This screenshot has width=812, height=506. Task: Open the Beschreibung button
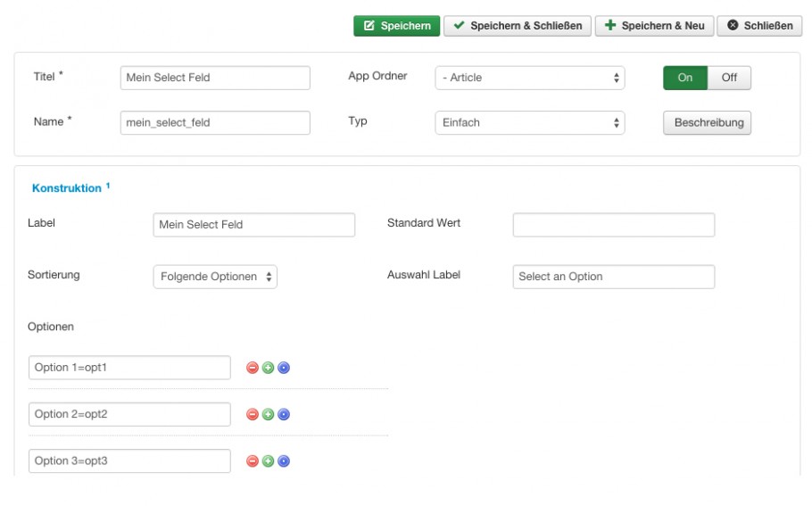[707, 123]
